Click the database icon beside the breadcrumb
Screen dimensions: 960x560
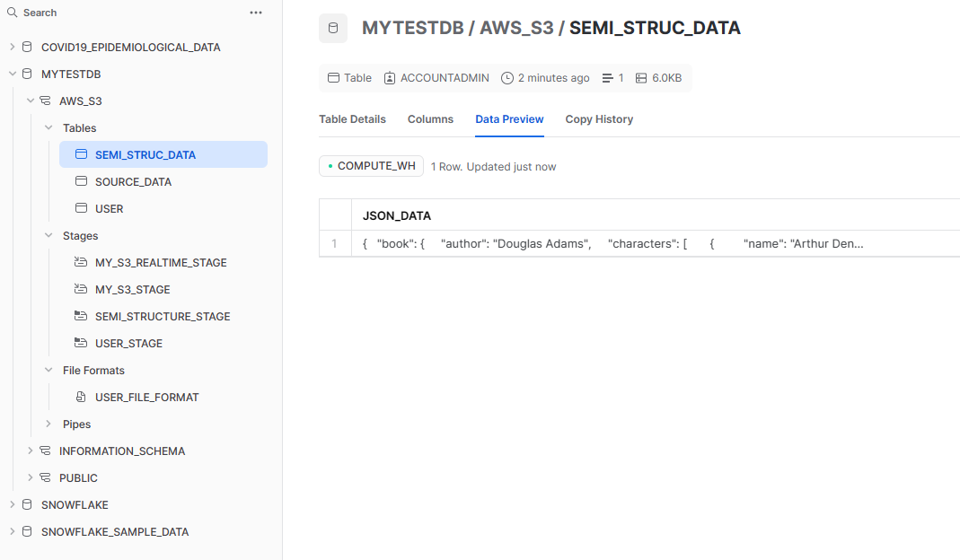[333, 28]
